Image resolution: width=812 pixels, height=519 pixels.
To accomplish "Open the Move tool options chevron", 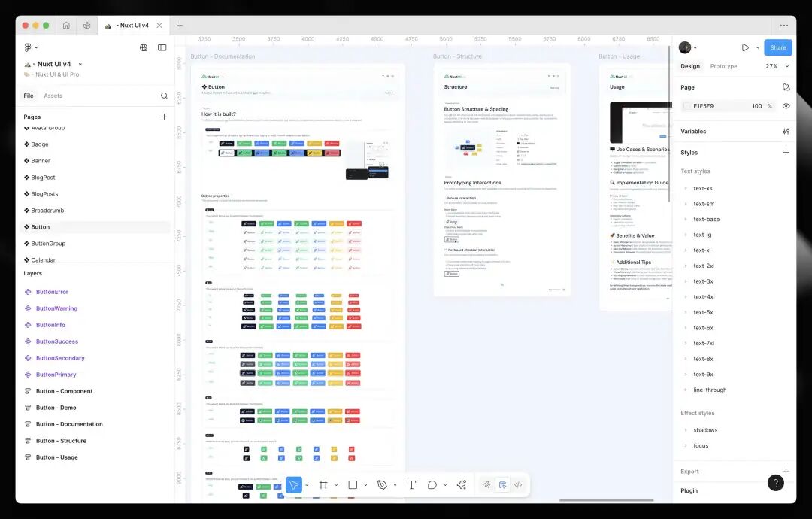I will (307, 485).
